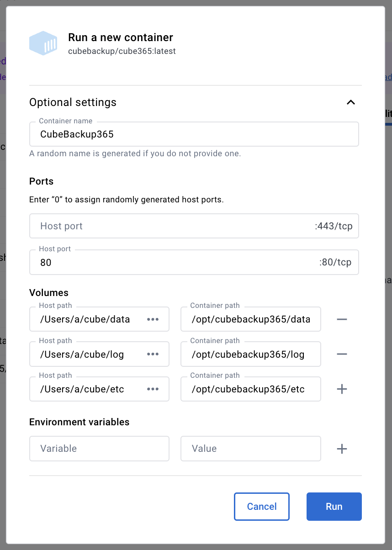Click the environment Variable field
The height and width of the screenshot is (550, 392).
pos(99,449)
